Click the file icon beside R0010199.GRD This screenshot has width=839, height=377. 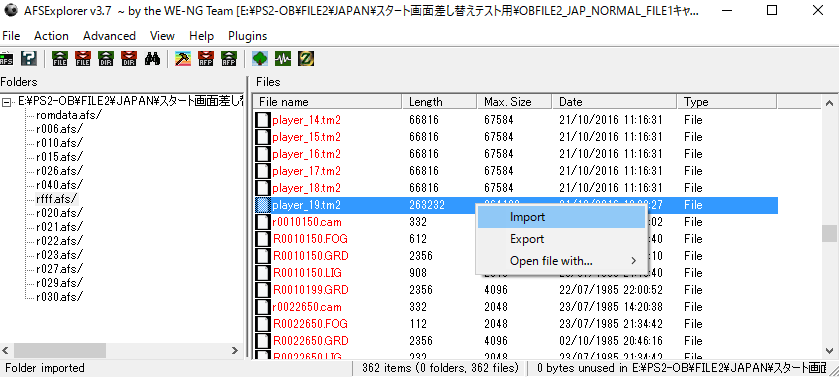pos(263,290)
